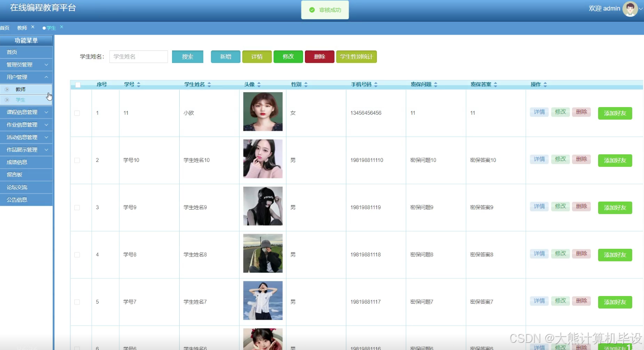View 详情 for 学生姓名8

click(539, 254)
